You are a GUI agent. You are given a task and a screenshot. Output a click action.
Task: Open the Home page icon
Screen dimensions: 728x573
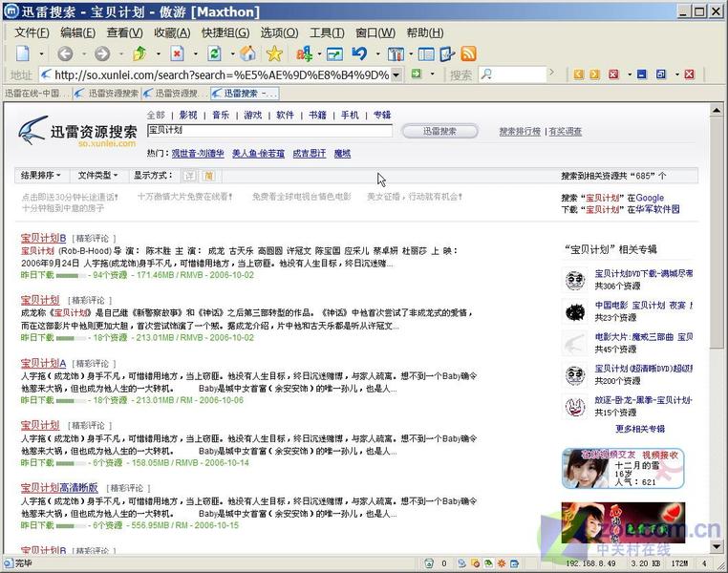click(x=248, y=53)
